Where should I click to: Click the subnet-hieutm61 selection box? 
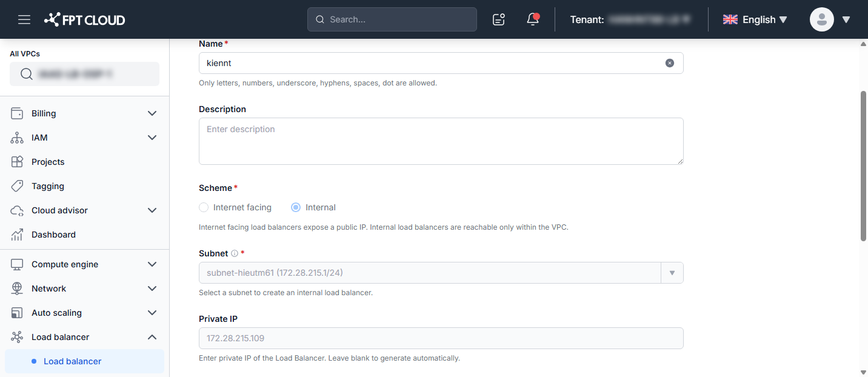point(441,273)
